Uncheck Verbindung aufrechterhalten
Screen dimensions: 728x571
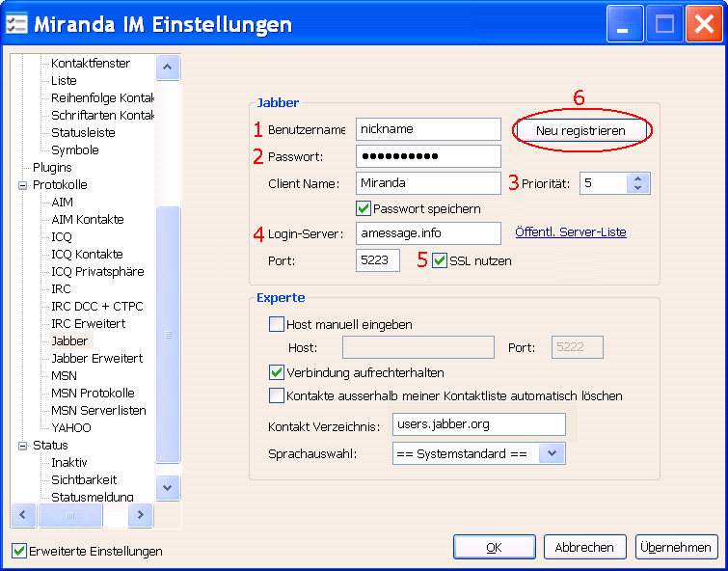tap(278, 372)
